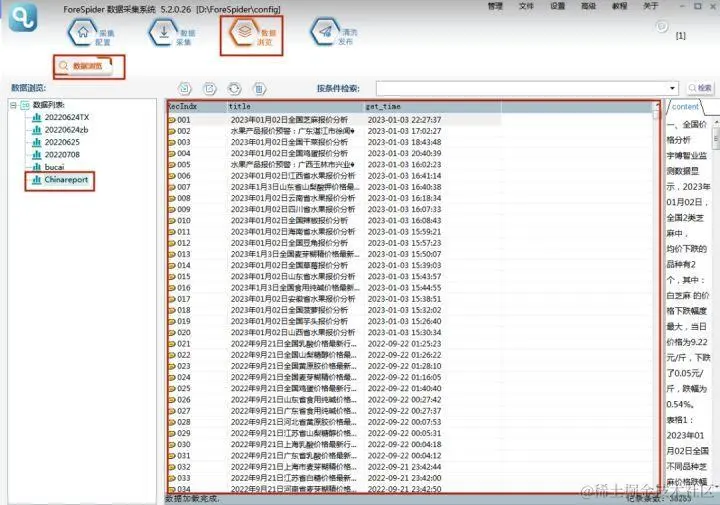Click time 2022-09-22 00:04:18 in row 030

[x=405, y=444]
